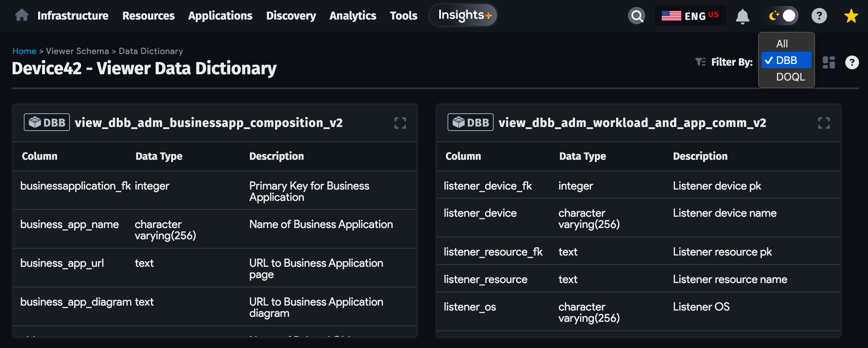Click the Insights+ button
The image size is (868, 348).
tap(463, 15)
